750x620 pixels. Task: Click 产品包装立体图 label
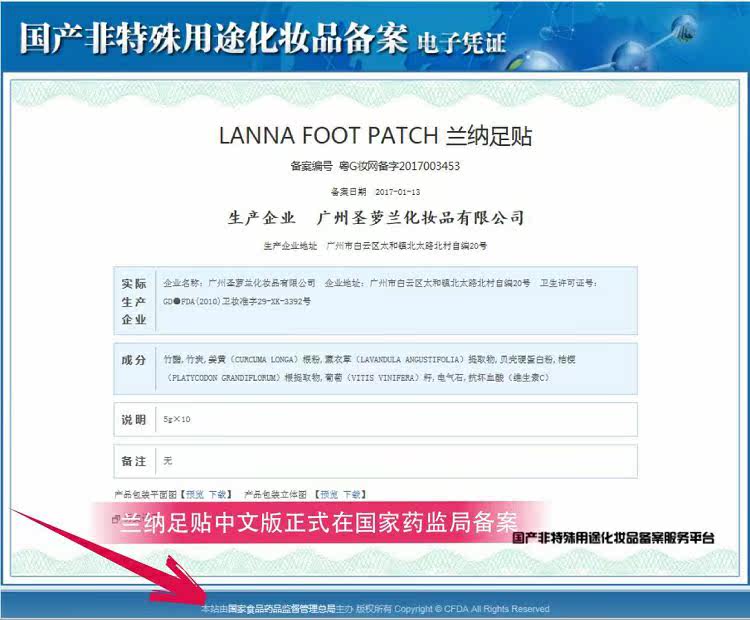point(276,494)
